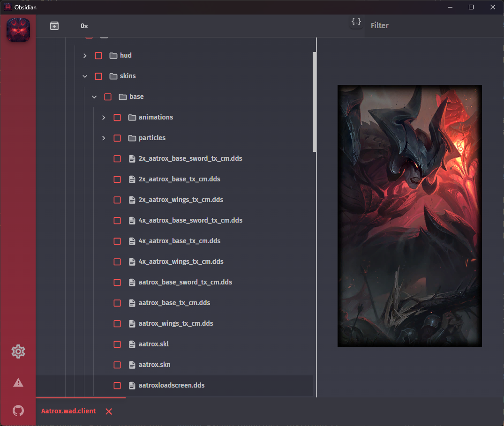Image resolution: width=504 pixels, height=426 pixels.
Task: Click the curly braces regex icon
Action: pos(356,22)
